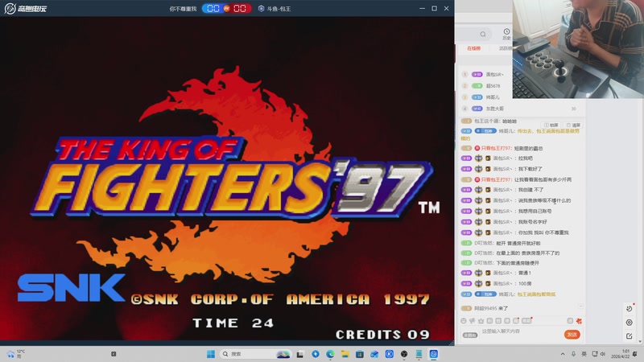Click the volume speaker tray icon
This screenshot has width=644, height=362.
(x=602, y=354)
